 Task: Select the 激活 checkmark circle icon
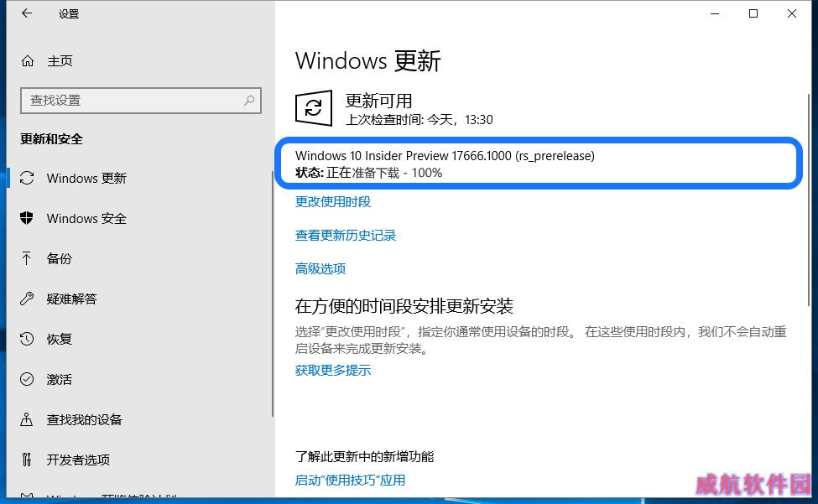coord(27,379)
